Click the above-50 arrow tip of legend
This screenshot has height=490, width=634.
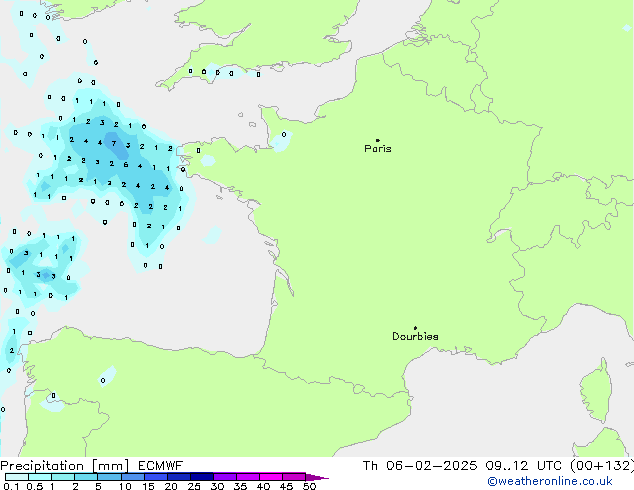pyautogui.click(x=317, y=477)
